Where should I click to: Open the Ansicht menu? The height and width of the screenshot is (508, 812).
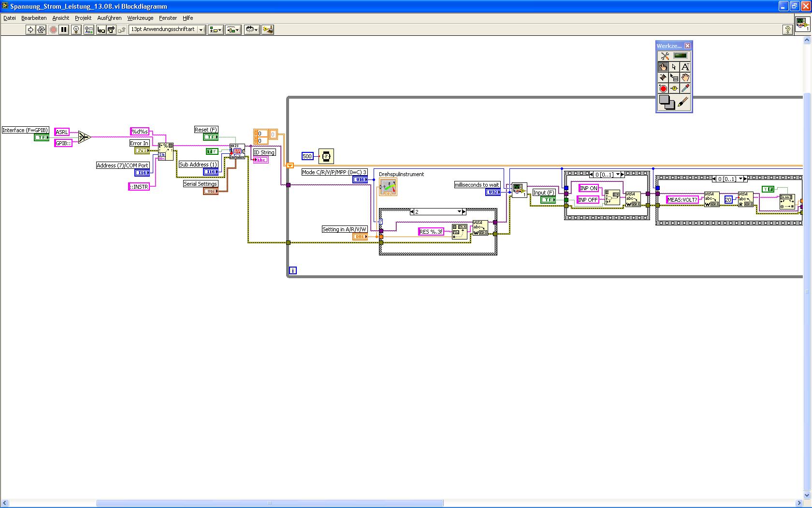(x=61, y=18)
